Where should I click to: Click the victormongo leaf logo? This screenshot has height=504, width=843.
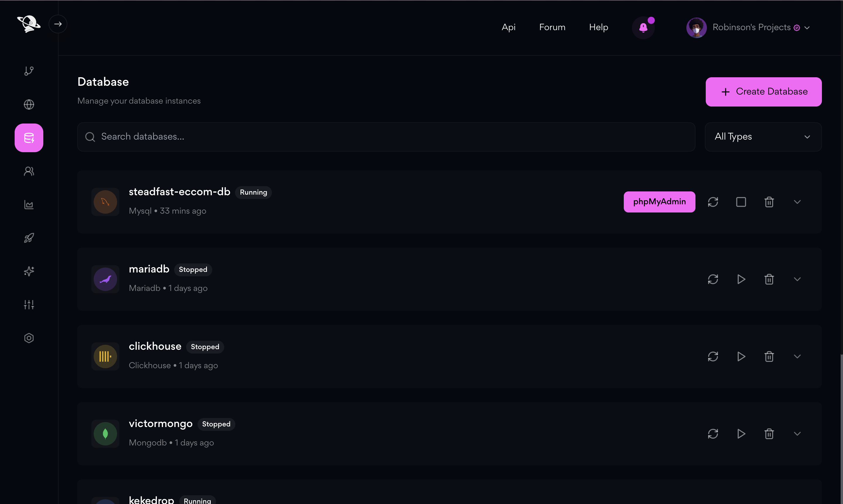(105, 434)
